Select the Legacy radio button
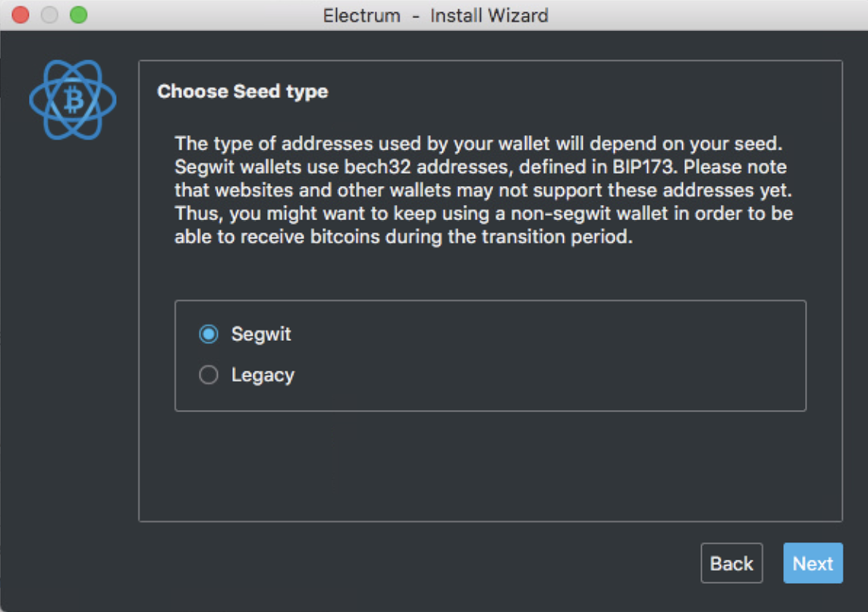868x612 pixels. 209,375
